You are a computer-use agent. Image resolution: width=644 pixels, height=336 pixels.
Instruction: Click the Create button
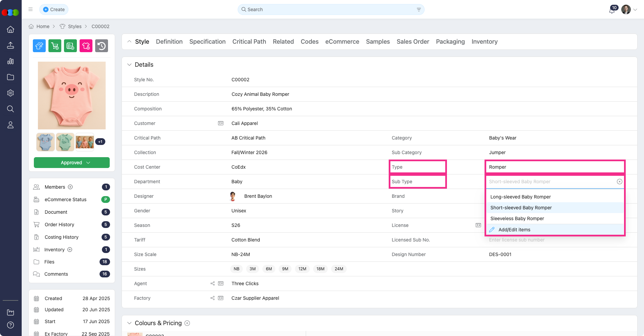coord(54,9)
